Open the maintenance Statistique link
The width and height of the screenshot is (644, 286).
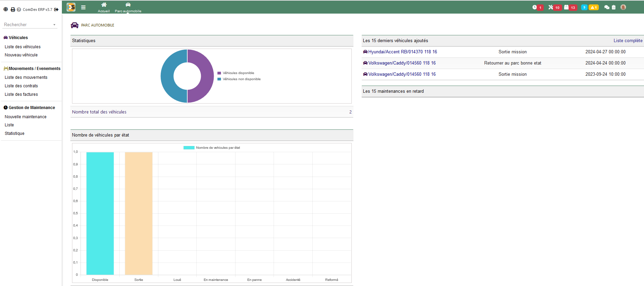pyautogui.click(x=15, y=133)
